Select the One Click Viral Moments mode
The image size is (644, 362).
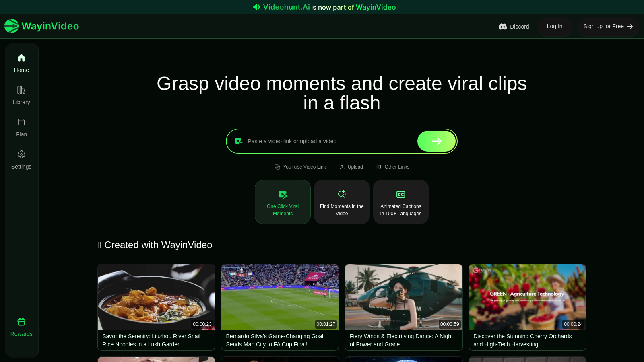pyautogui.click(x=283, y=202)
